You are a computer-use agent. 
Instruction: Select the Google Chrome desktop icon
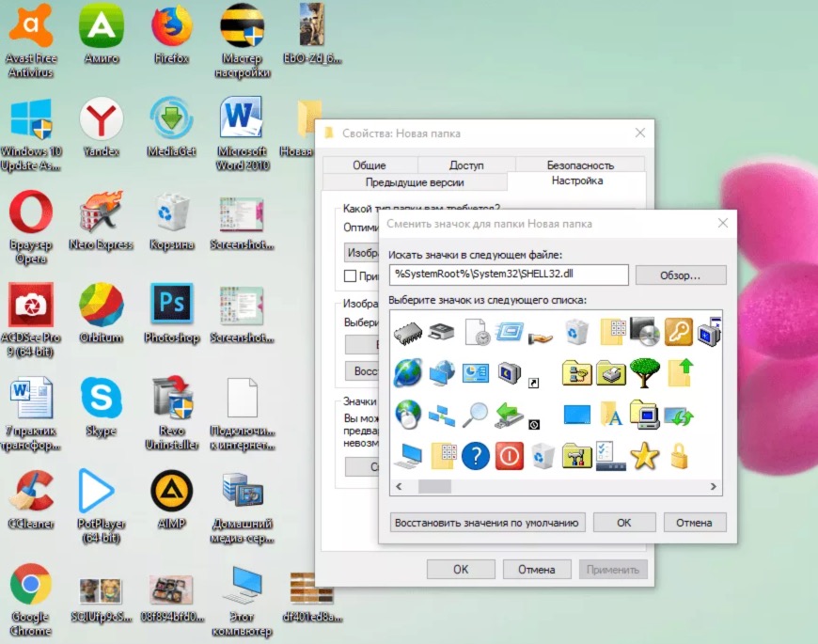(30, 600)
